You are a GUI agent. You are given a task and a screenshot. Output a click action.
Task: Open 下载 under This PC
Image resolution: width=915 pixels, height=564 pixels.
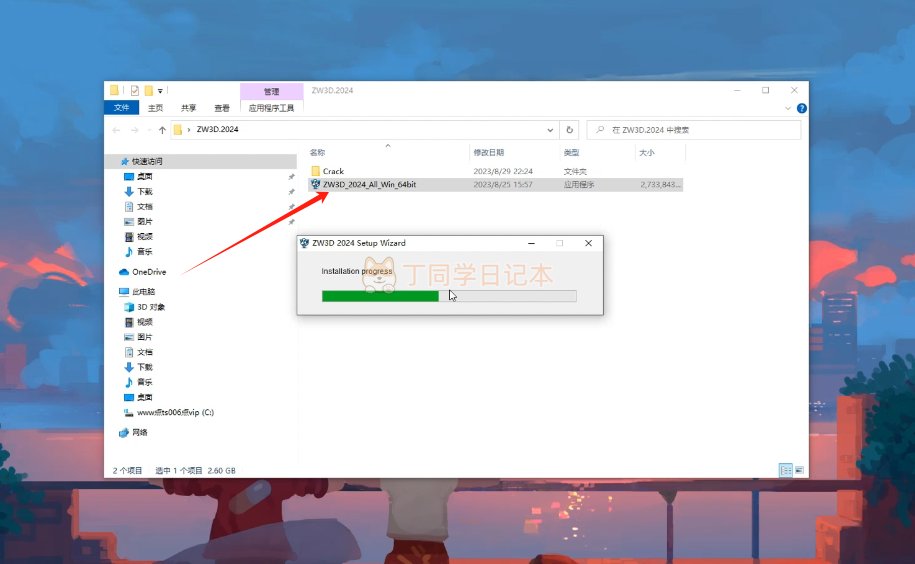coord(144,367)
